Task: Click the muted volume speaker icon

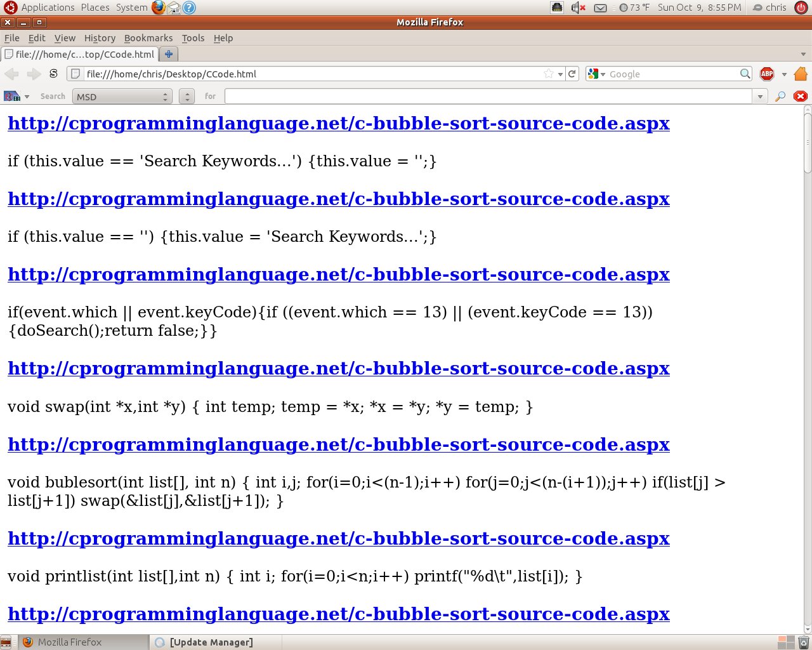Action: click(578, 8)
